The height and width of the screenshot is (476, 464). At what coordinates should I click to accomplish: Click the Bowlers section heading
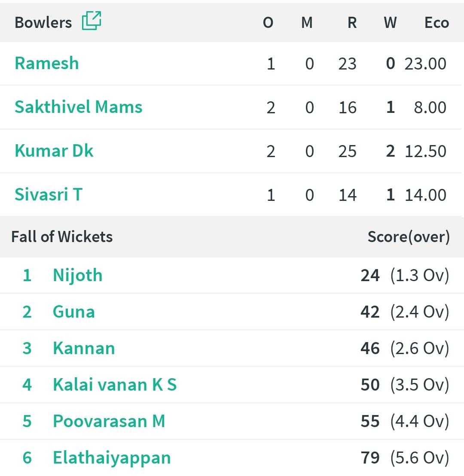click(x=43, y=22)
